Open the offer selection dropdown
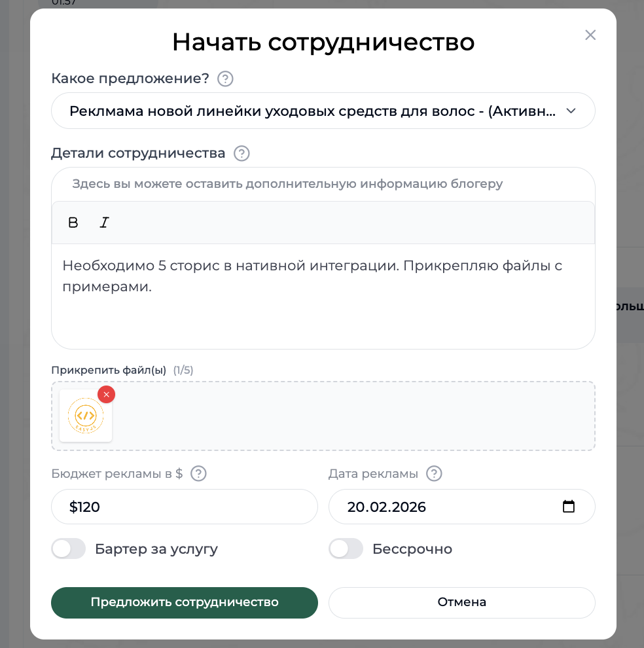This screenshot has width=644, height=648. (x=323, y=111)
